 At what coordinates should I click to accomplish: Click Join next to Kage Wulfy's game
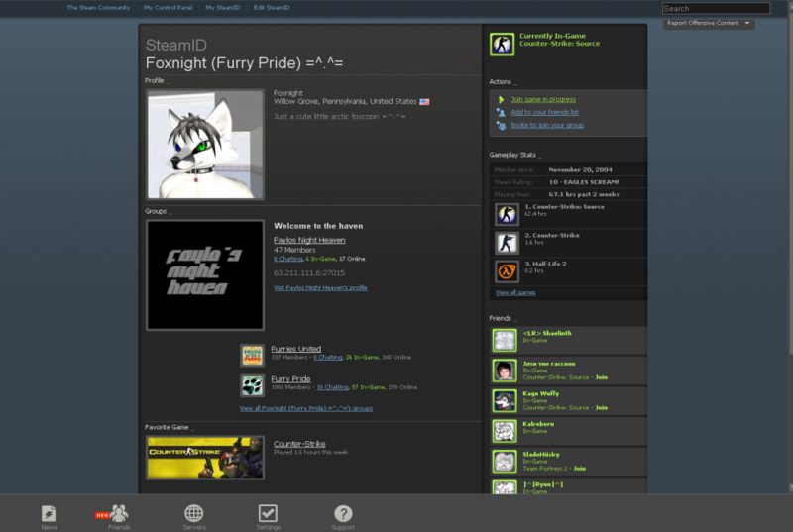(x=602, y=408)
